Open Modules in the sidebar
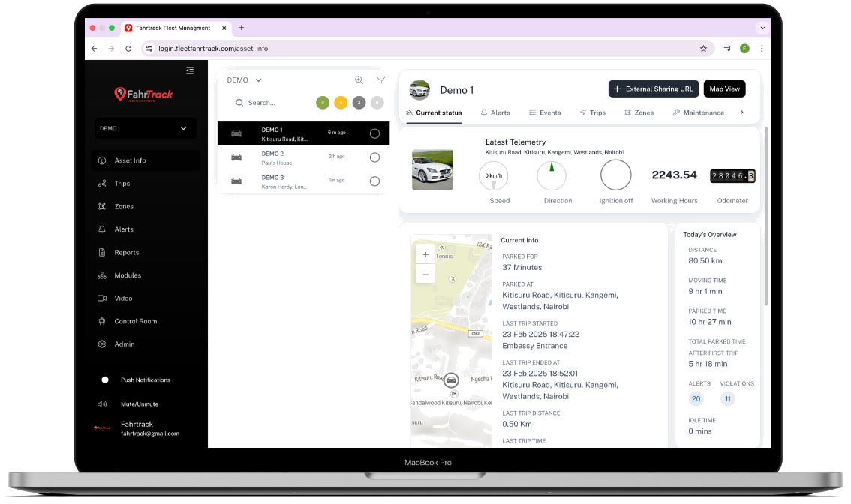 (x=128, y=275)
